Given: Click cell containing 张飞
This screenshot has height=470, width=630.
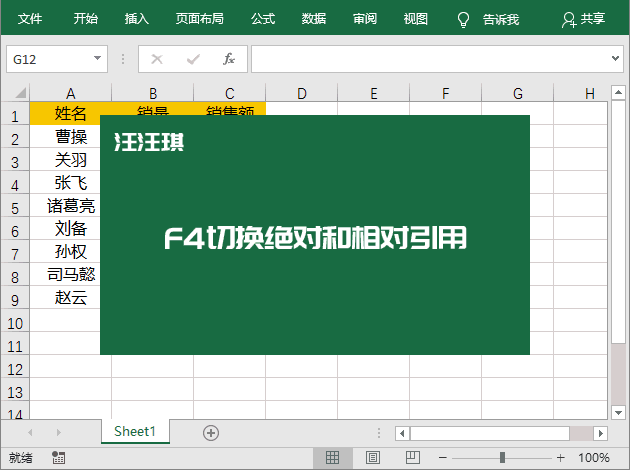Looking at the screenshot, I should pyautogui.click(x=71, y=183).
